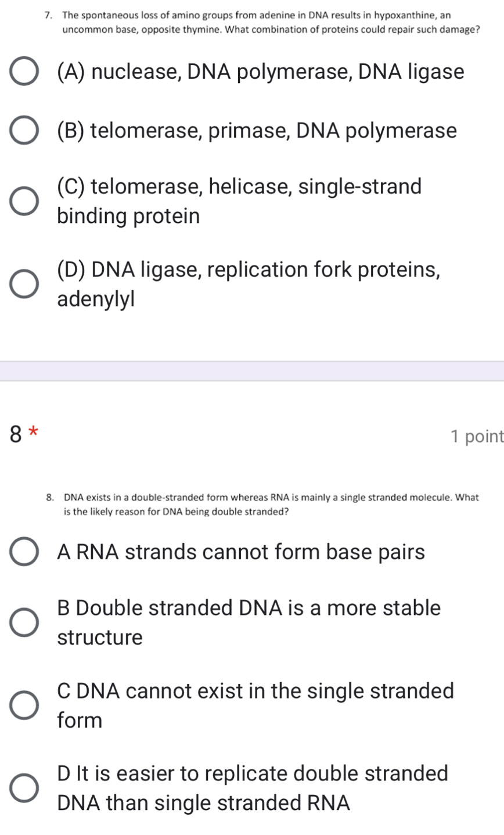Click the RNA strands cannot form base pairs text
Image resolution: width=504 pixels, height=835 pixels.
(241, 552)
